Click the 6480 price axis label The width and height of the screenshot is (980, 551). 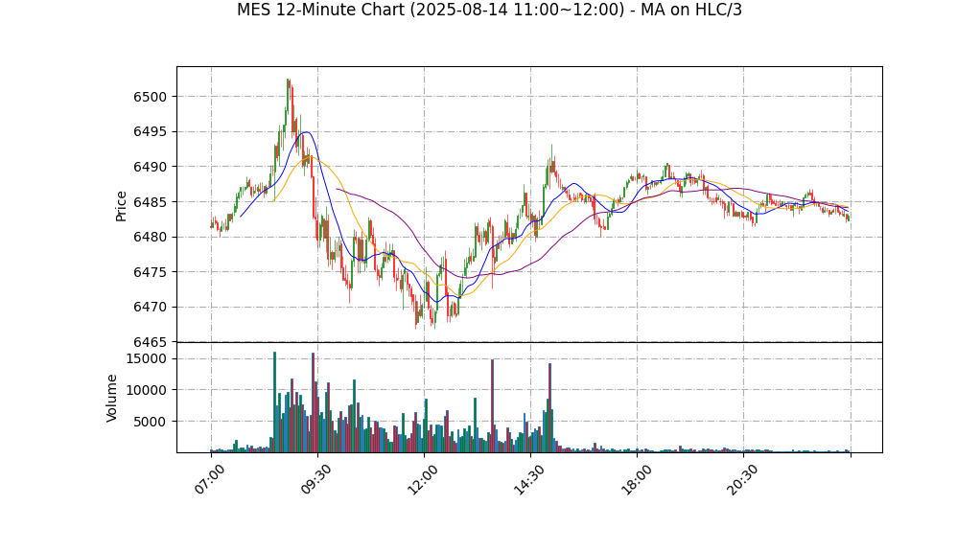(x=150, y=238)
